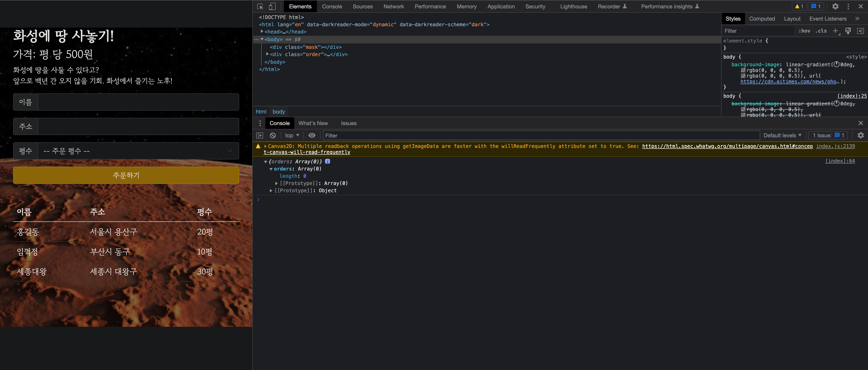Open the index.js:2139 source link
The width and height of the screenshot is (868, 370).
(835, 146)
